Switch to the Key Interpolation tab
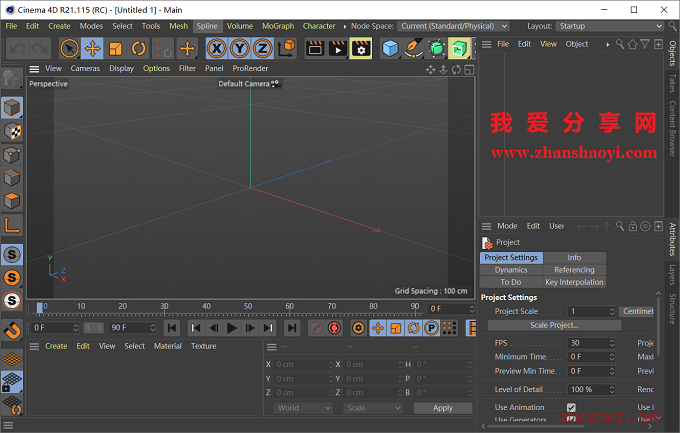This screenshot has height=433, width=680. (x=574, y=282)
